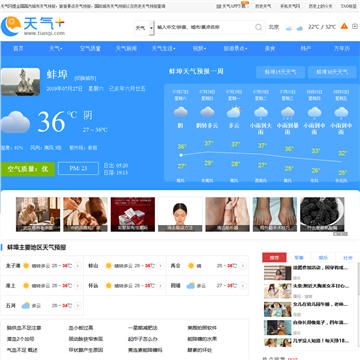
Task: Click the large cloud icon beside 36℃
Action: [x=15, y=122]
